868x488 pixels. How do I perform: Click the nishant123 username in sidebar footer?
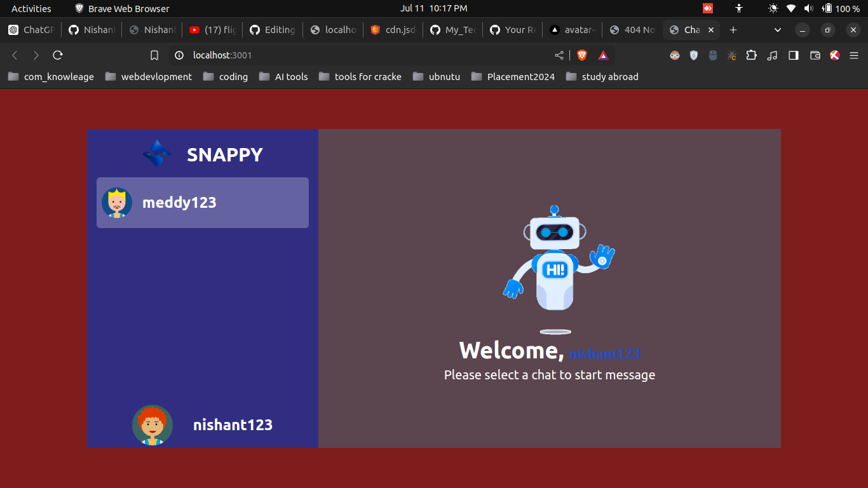point(233,425)
